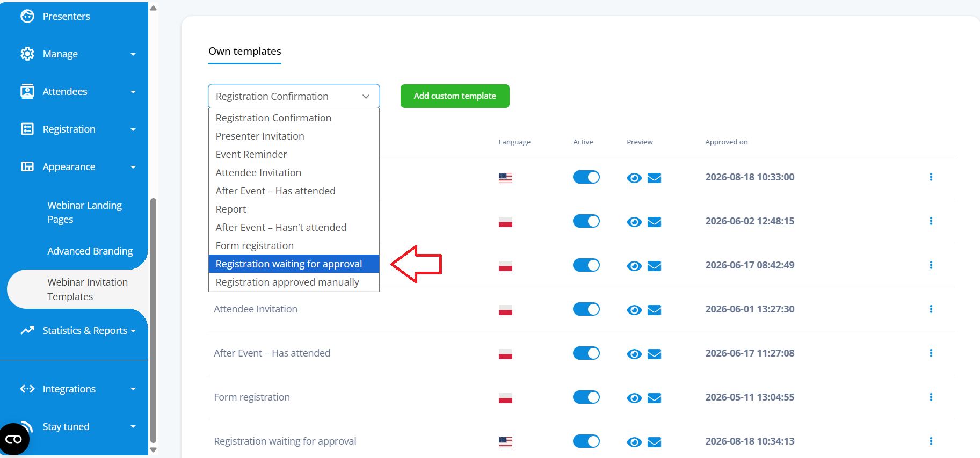The height and width of the screenshot is (458, 980).
Task: Pick Form registration in the open dropdown list
Action: coord(294,245)
